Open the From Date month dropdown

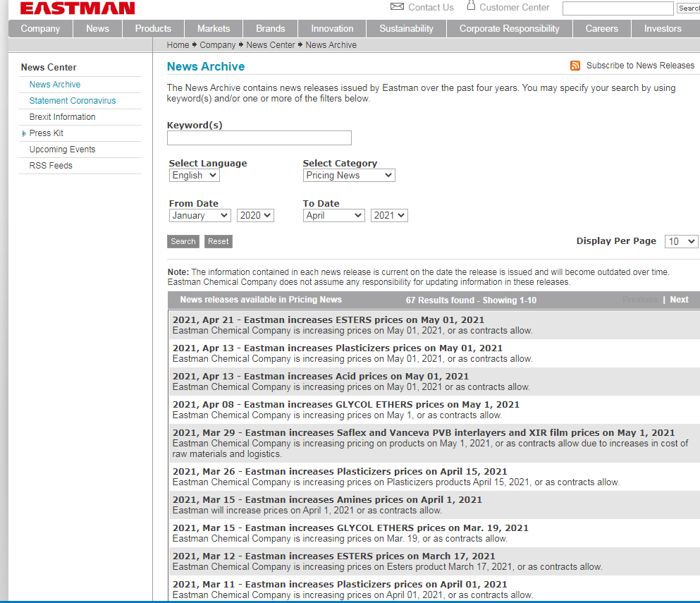coord(200,216)
